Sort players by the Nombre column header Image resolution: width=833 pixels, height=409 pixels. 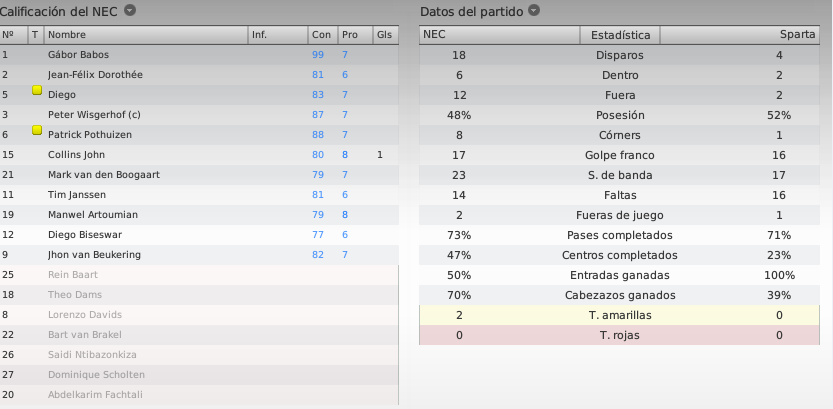coord(146,35)
